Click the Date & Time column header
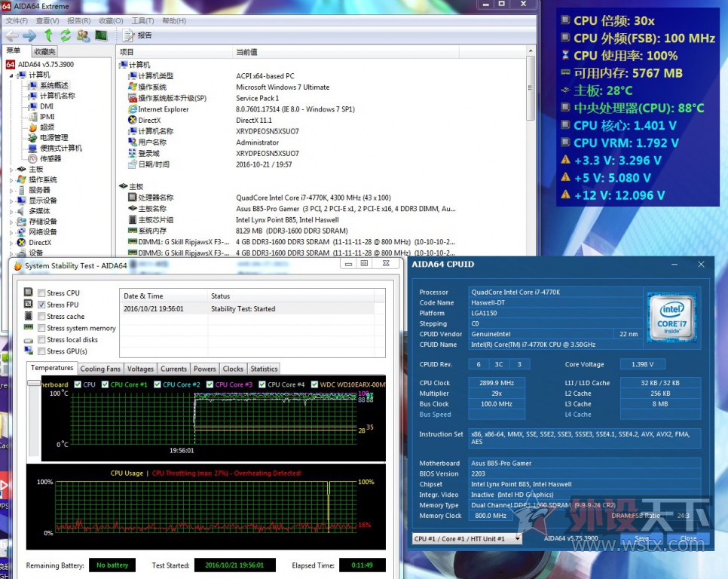The image size is (728, 579). pyautogui.click(x=164, y=296)
